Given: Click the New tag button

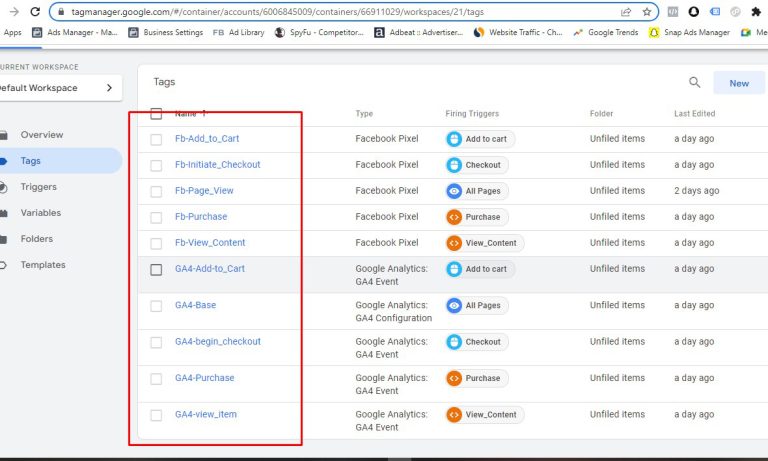Looking at the screenshot, I should click(x=739, y=83).
